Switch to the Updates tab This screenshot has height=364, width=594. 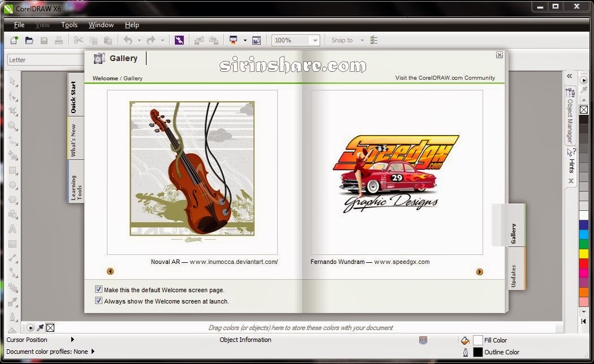pyautogui.click(x=516, y=269)
